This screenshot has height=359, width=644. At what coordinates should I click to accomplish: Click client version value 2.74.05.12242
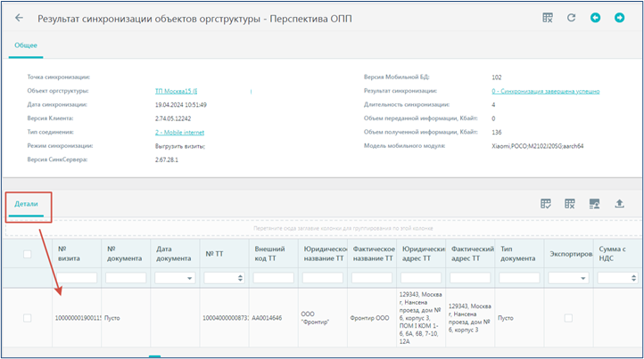pyautogui.click(x=173, y=118)
